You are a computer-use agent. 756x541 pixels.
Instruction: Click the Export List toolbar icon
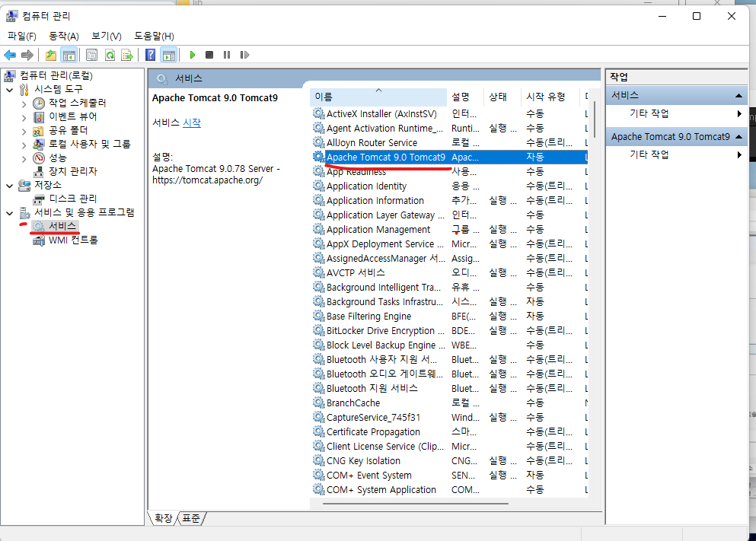tap(127, 55)
